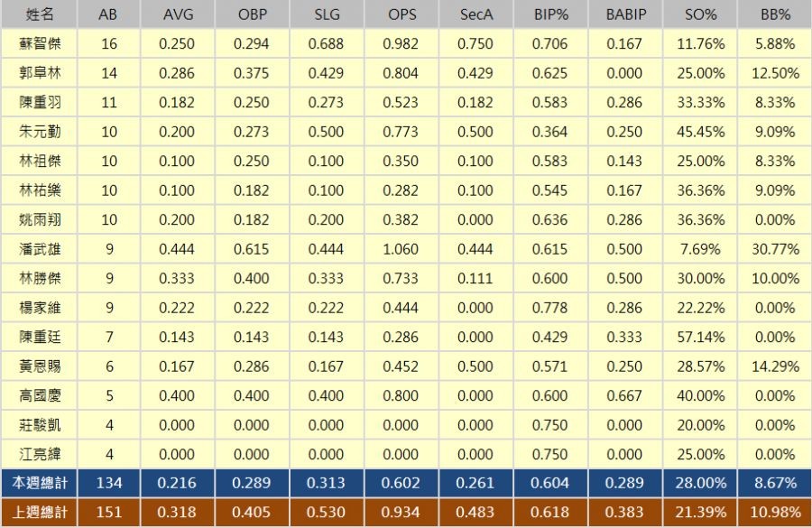Click the BB% column header
The image size is (812, 528).
774,14
